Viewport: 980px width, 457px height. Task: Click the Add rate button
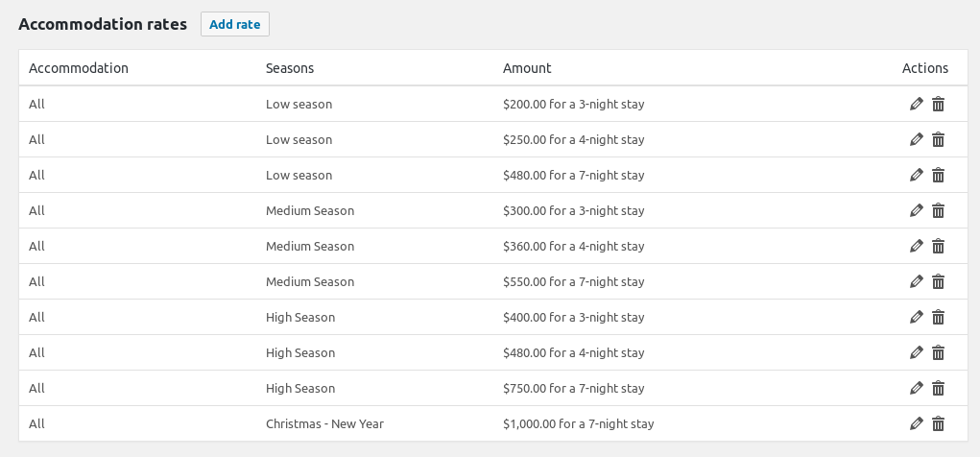click(x=234, y=24)
